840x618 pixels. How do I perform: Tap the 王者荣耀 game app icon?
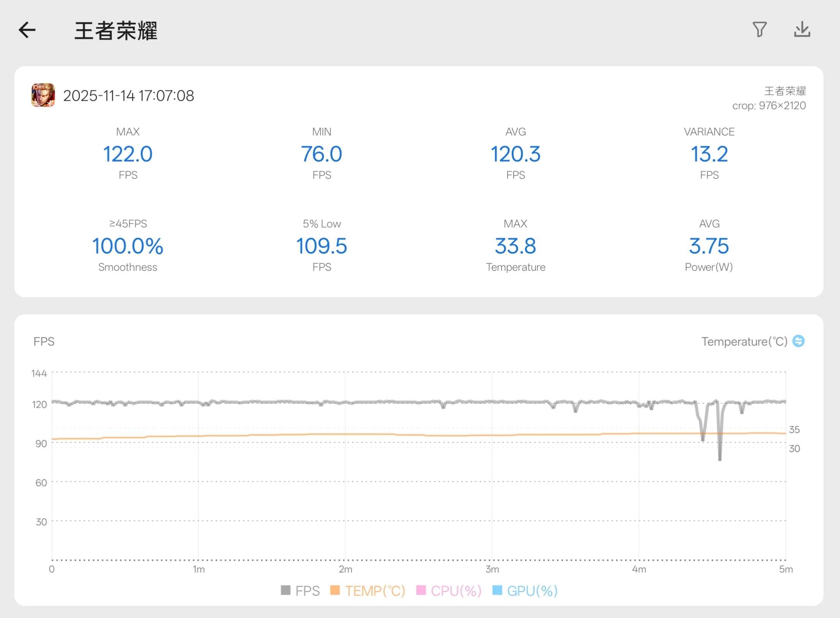pyautogui.click(x=43, y=95)
